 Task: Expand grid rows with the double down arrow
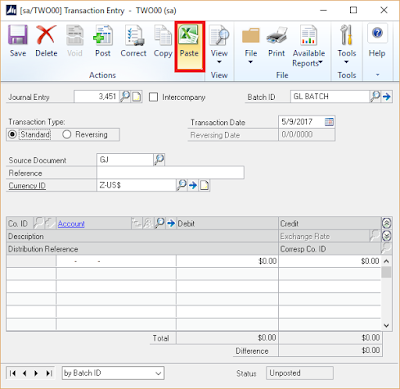386,236
